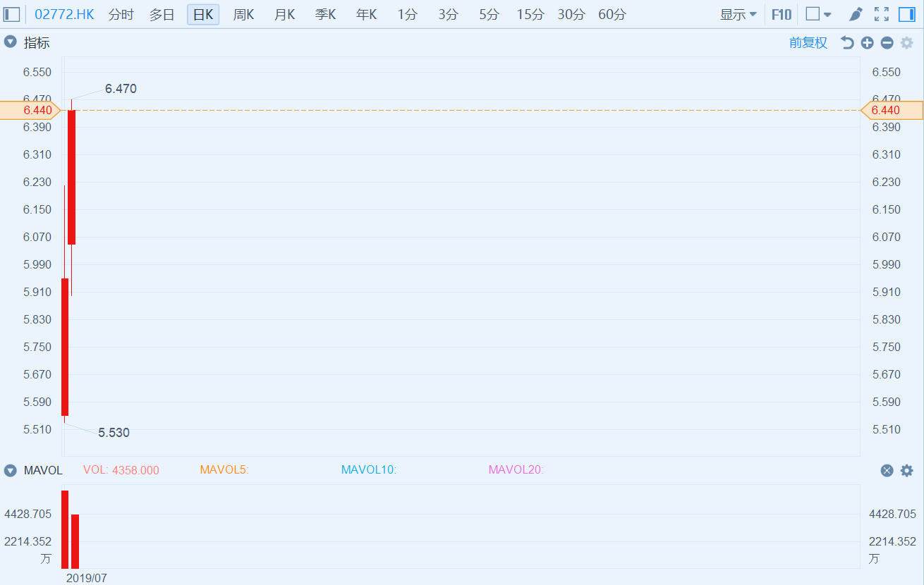Open F10 company information

pos(782,14)
